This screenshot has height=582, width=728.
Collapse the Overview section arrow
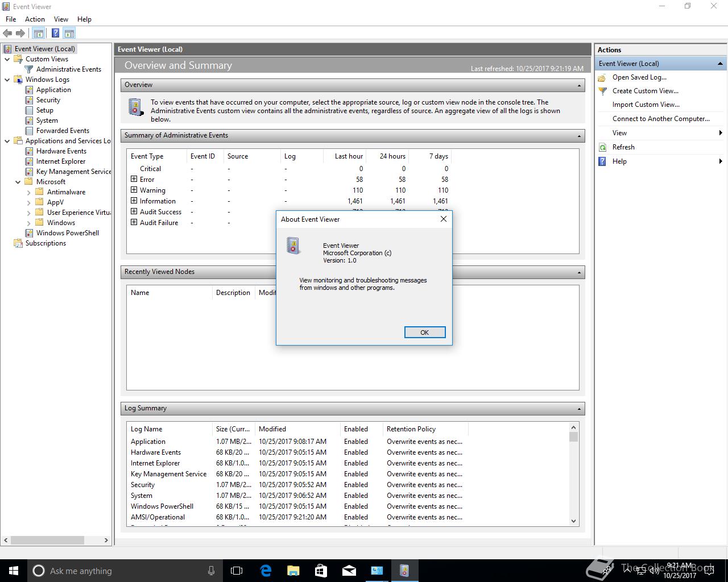[x=579, y=85]
